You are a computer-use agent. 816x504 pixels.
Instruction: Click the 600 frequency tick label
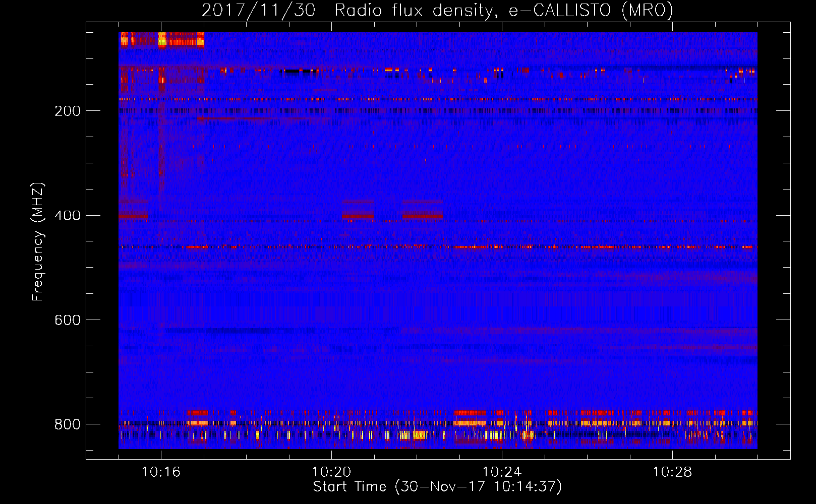[x=67, y=321]
